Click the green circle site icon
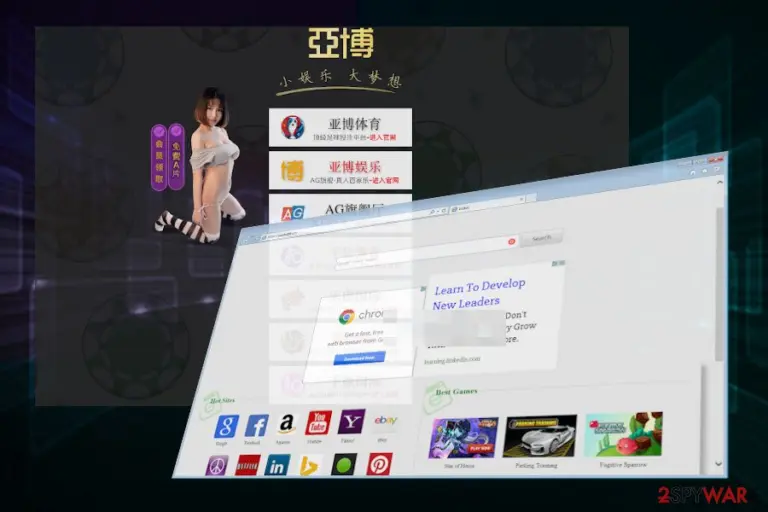The height and width of the screenshot is (512, 768). pos(344,464)
